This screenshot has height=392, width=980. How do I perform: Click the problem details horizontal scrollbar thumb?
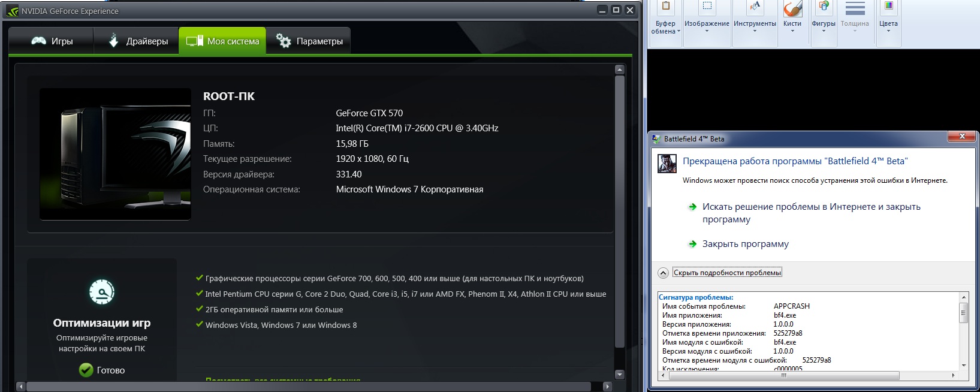click(x=784, y=376)
